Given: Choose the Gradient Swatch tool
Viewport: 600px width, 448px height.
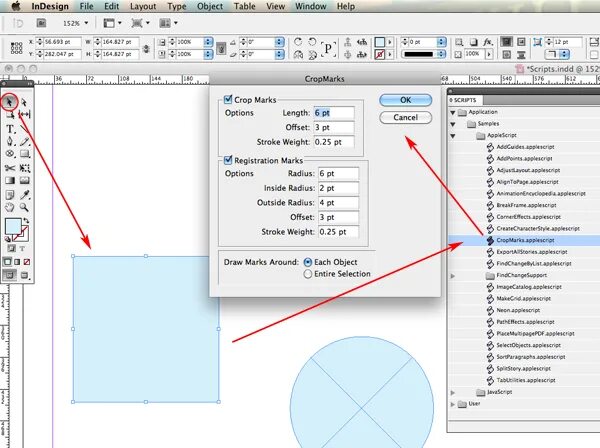Looking at the screenshot, I should pyautogui.click(x=10, y=181).
